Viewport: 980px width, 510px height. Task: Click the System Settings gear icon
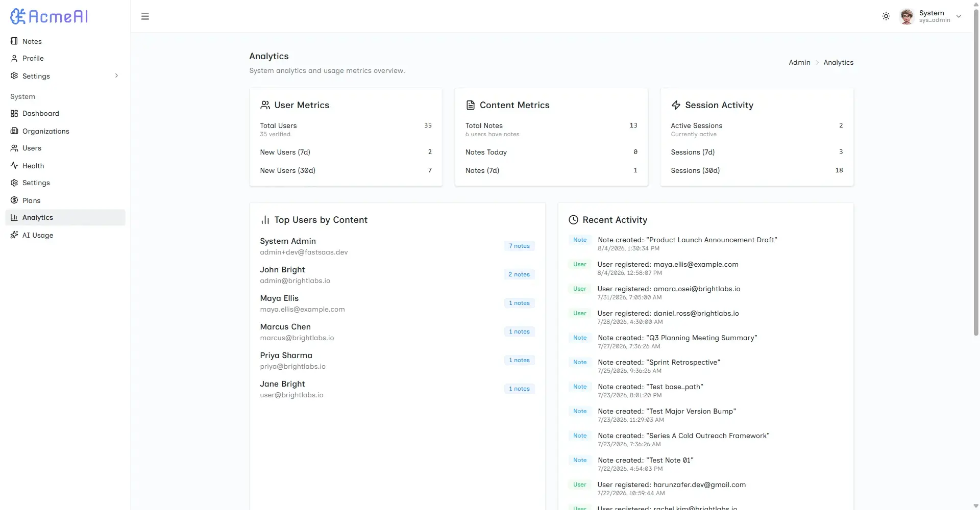click(x=14, y=183)
